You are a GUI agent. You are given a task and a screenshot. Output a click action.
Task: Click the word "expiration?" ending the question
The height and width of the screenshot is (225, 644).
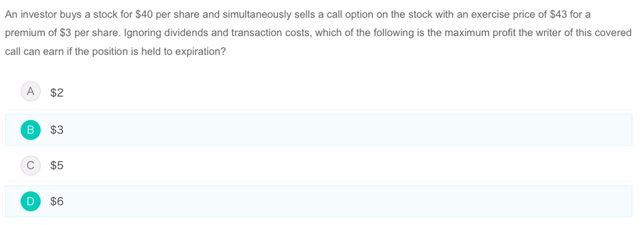(x=203, y=53)
